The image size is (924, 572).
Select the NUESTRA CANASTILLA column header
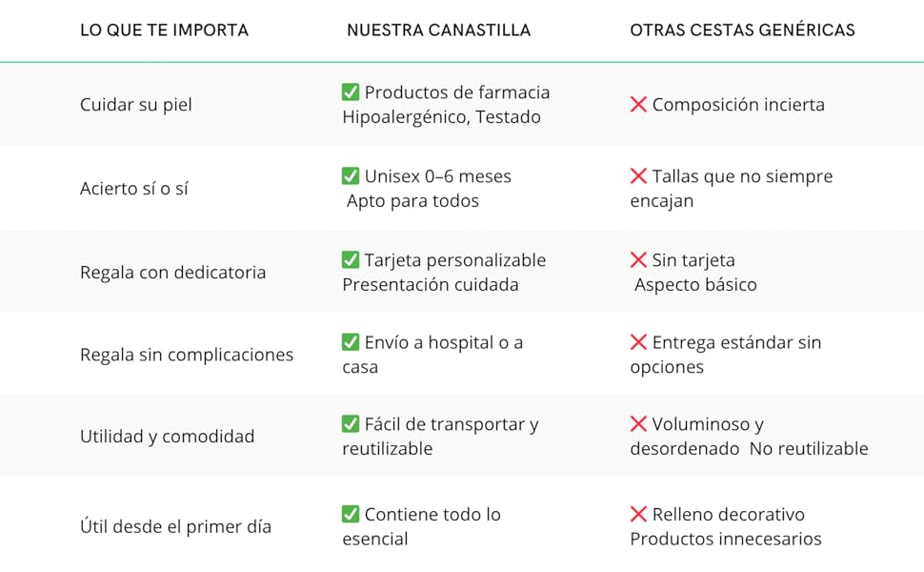[438, 31]
